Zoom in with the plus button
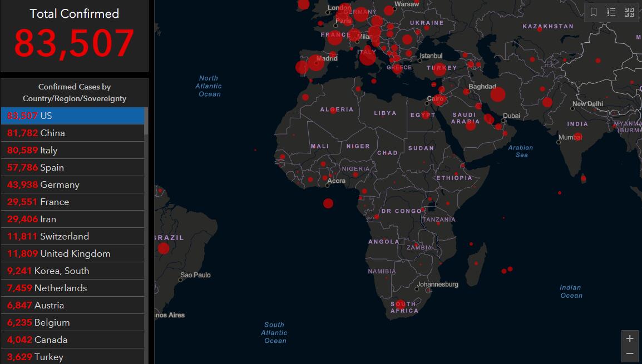The height and width of the screenshot is (364, 642). tap(630, 338)
